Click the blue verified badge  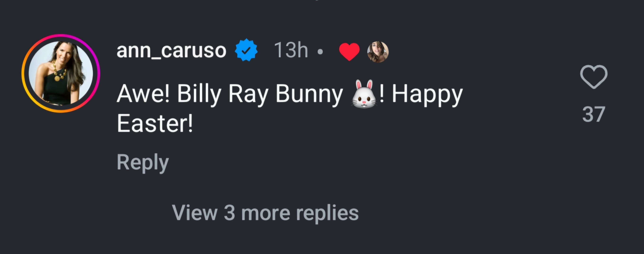tap(246, 50)
